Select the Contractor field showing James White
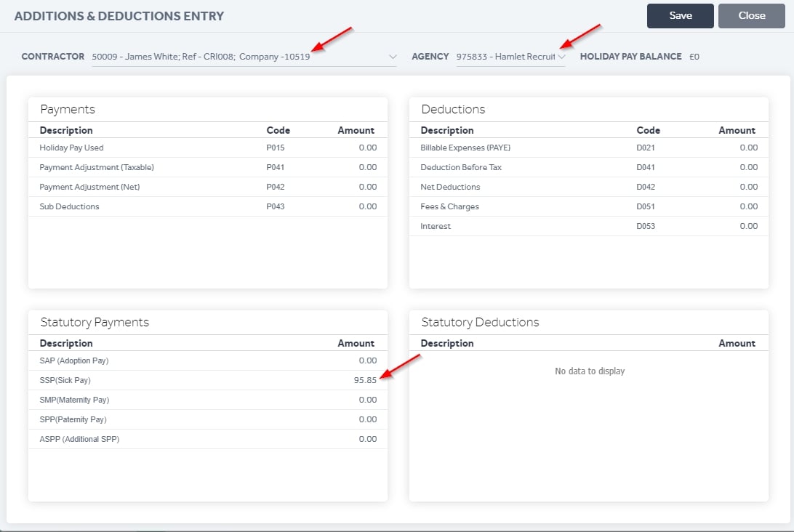This screenshot has width=794, height=532. (x=244, y=57)
